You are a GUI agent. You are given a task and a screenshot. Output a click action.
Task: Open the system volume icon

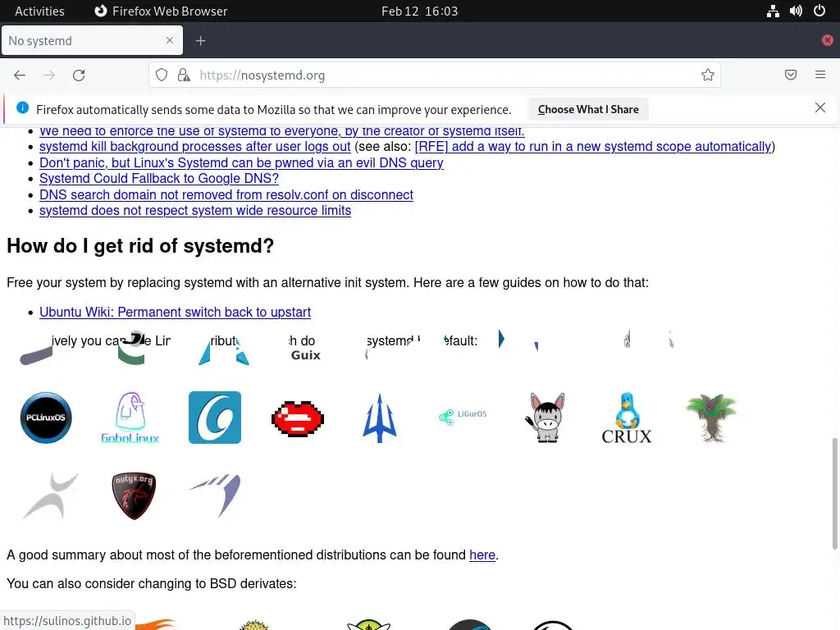pyautogui.click(x=796, y=11)
